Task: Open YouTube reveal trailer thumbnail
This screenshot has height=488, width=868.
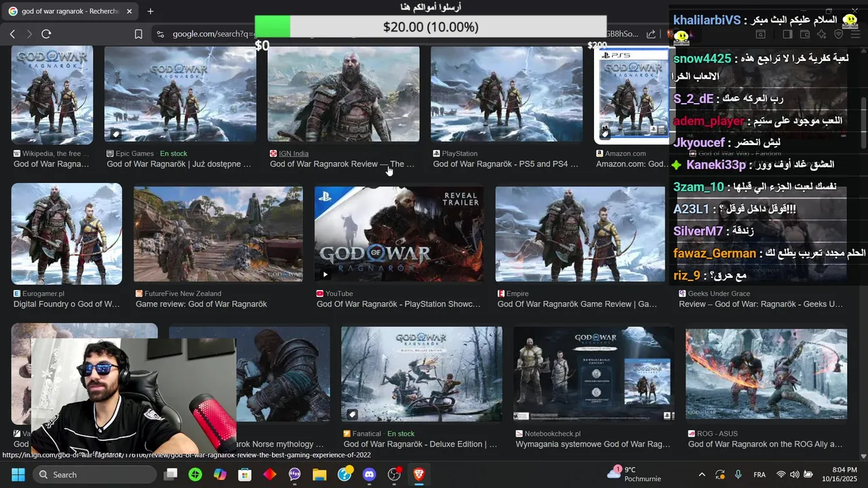Action: pyautogui.click(x=399, y=234)
